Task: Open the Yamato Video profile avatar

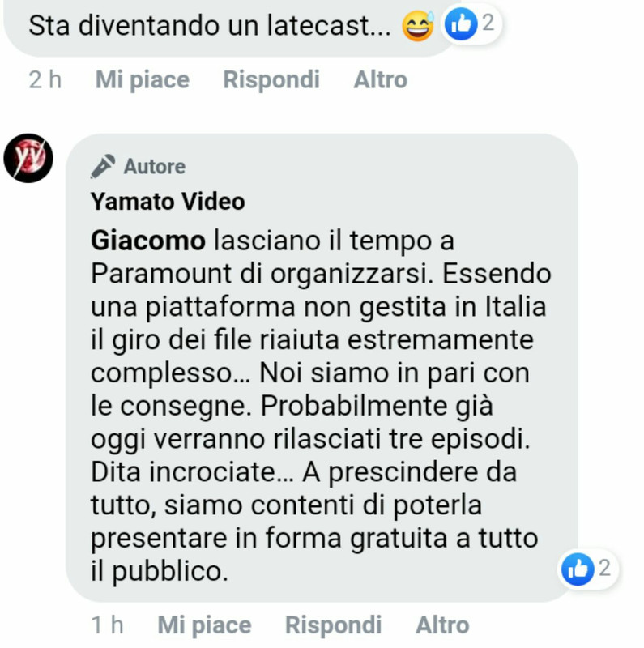Action: [28, 158]
